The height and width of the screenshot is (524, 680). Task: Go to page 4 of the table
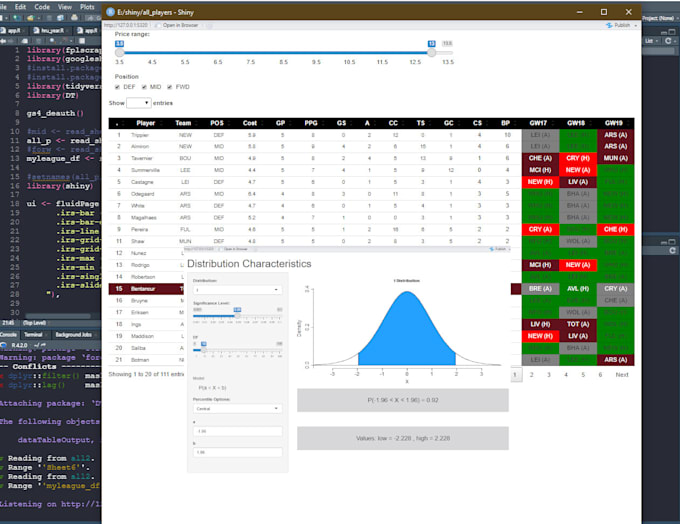pyautogui.click(x=566, y=375)
